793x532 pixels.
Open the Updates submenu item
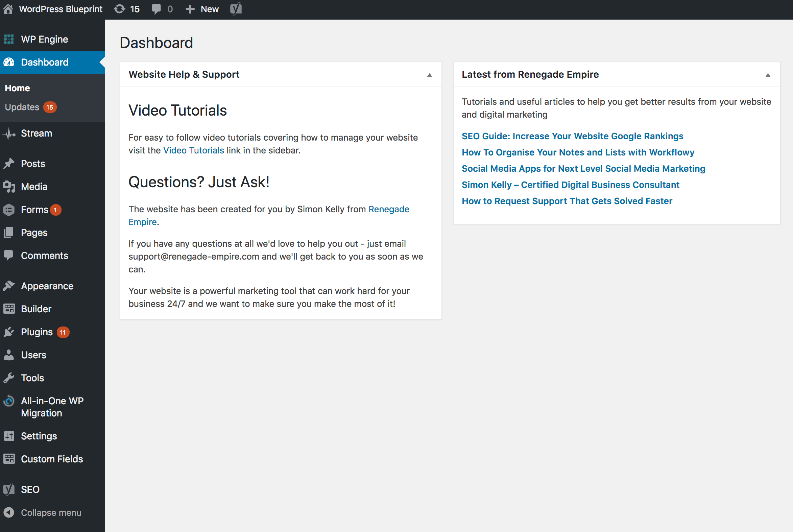[22, 107]
